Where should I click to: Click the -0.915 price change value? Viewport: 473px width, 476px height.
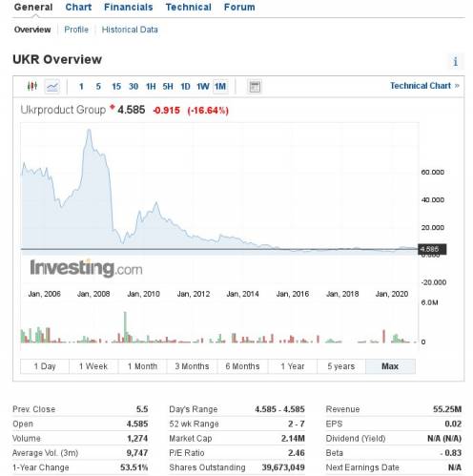[x=166, y=111]
